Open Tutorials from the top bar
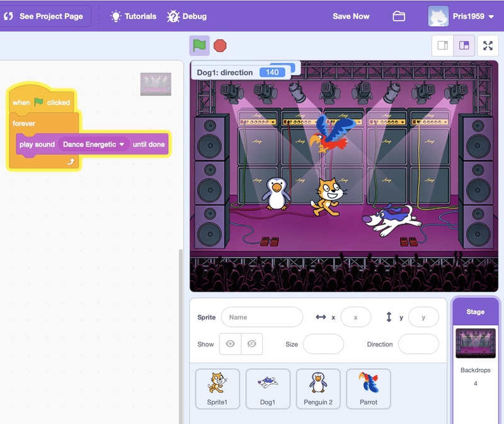 pos(133,16)
